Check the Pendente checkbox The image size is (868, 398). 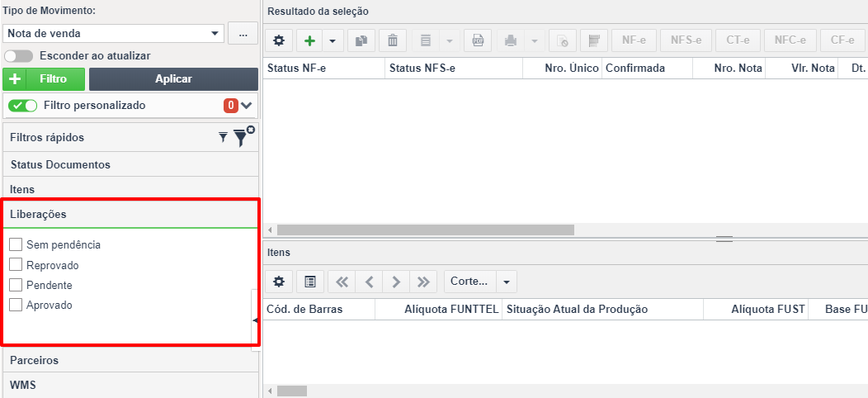16,286
